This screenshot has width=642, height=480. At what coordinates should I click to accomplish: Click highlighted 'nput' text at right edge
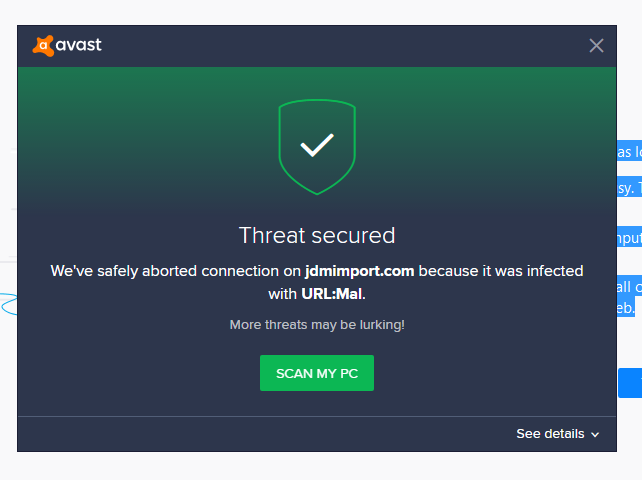(x=629, y=237)
